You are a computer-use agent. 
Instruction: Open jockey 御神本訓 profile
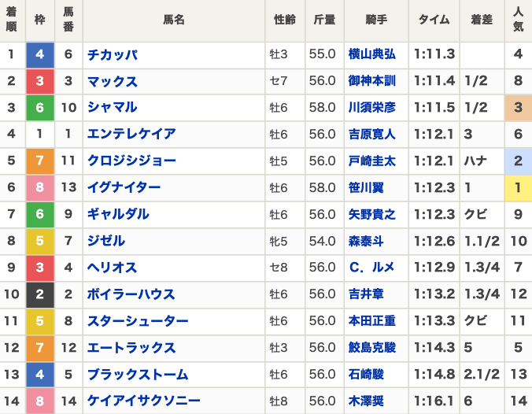tap(372, 81)
